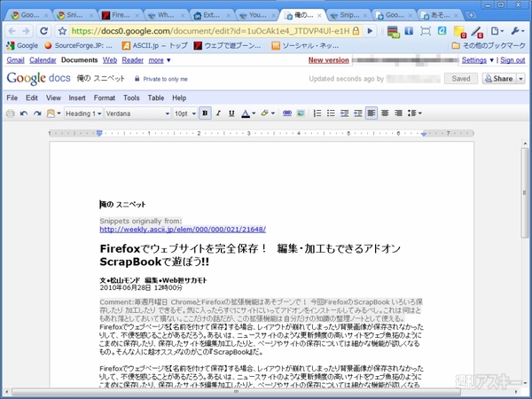Open highlight color picker

tap(268, 113)
